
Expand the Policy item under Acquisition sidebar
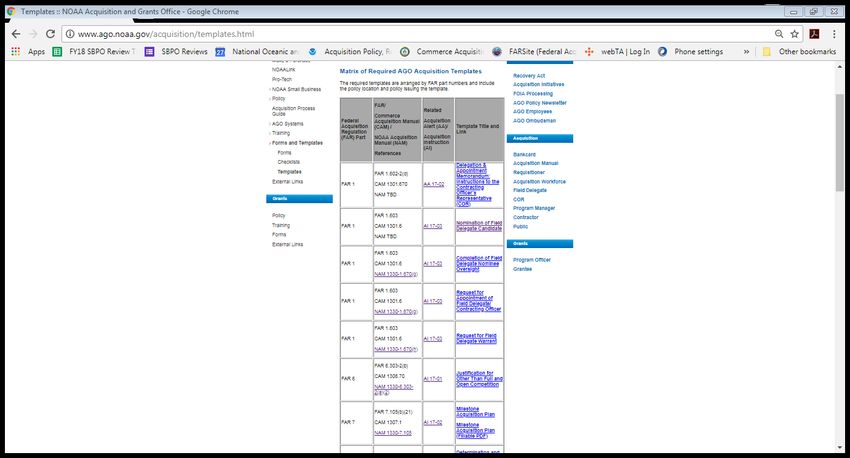pyautogui.click(x=278, y=99)
